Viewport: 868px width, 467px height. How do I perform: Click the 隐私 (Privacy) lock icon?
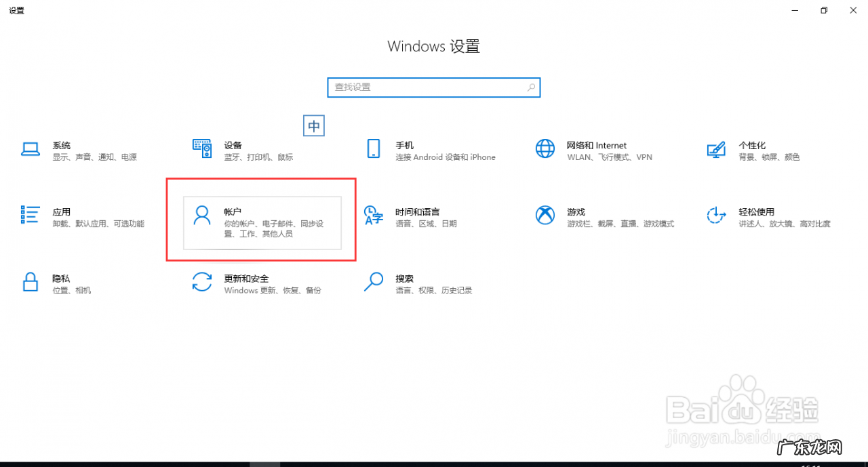click(31, 283)
